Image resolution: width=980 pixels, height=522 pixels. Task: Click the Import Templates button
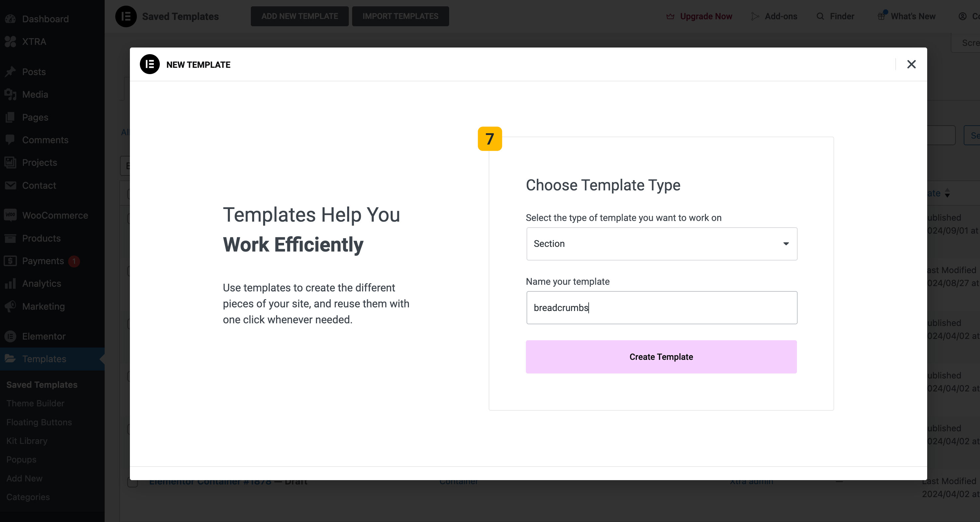[x=400, y=16]
